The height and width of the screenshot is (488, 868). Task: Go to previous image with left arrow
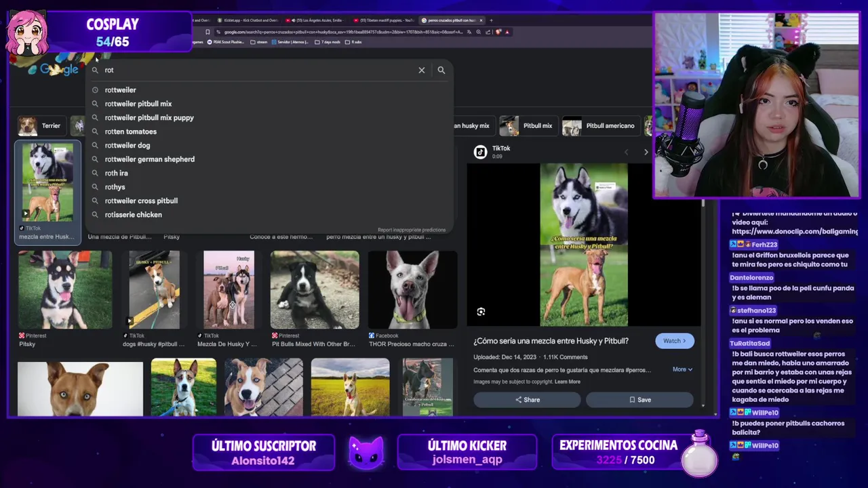point(626,152)
